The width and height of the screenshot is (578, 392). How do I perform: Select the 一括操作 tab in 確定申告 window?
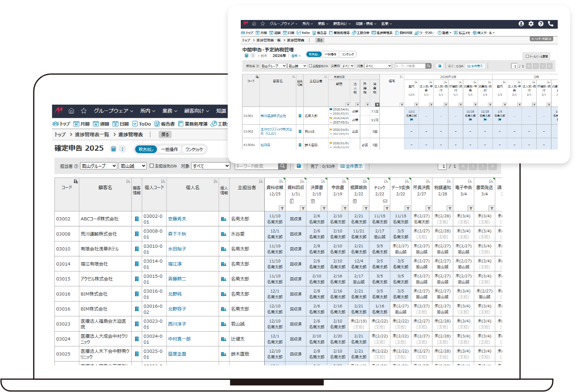click(169, 149)
